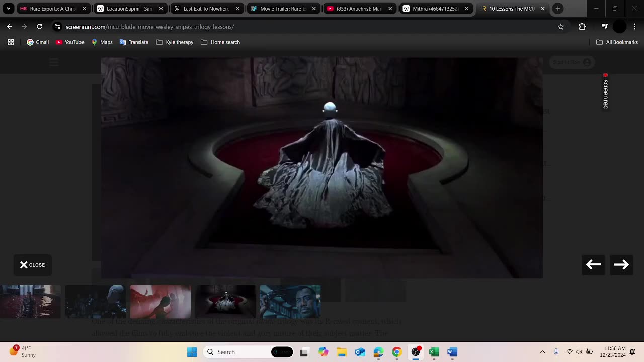Close the image gallery overlay
Screen dimensions: 644x362
(x=32, y=265)
